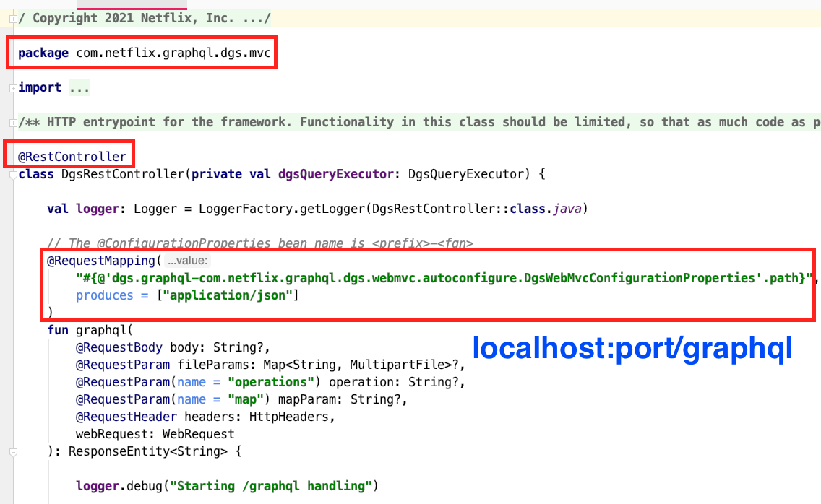The width and height of the screenshot is (821, 504).
Task: Click the DgsWebMvcConfigurationProperties path string
Action: point(444,278)
